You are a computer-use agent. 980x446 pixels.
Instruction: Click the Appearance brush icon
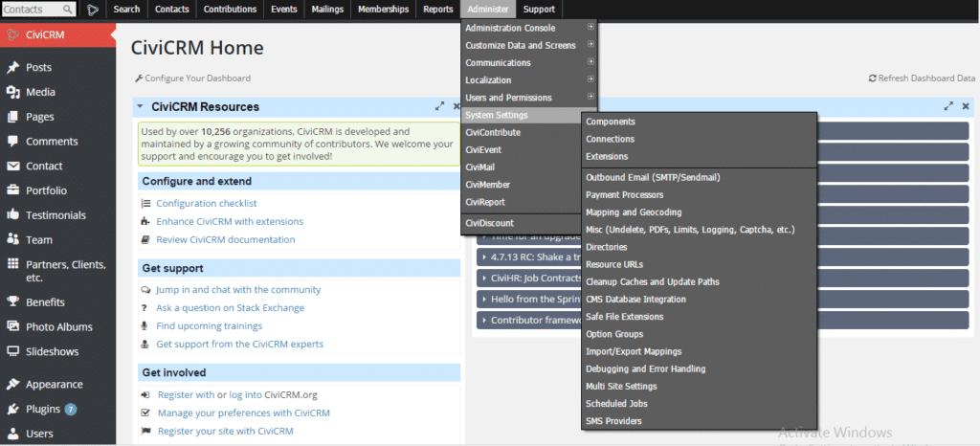click(x=12, y=384)
